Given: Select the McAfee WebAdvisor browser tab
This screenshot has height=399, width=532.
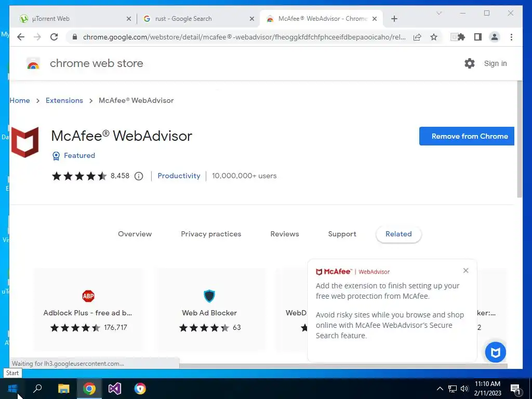Looking at the screenshot, I should 321,19.
